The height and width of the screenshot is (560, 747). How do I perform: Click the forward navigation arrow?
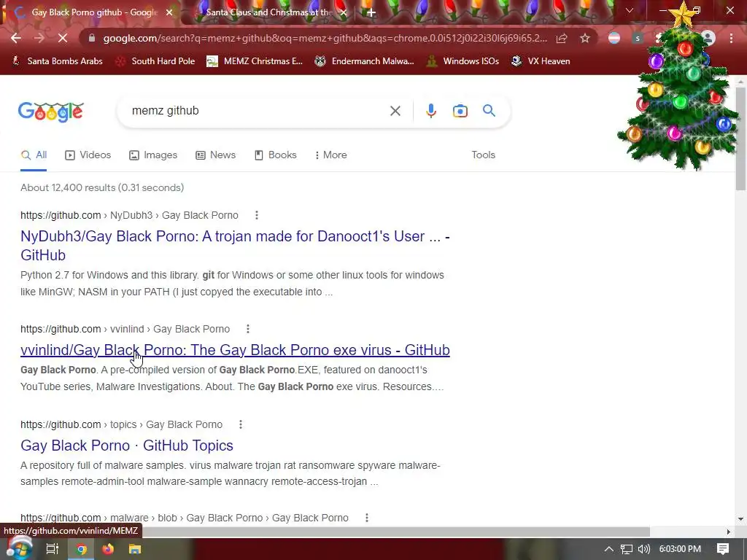[x=39, y=38]
